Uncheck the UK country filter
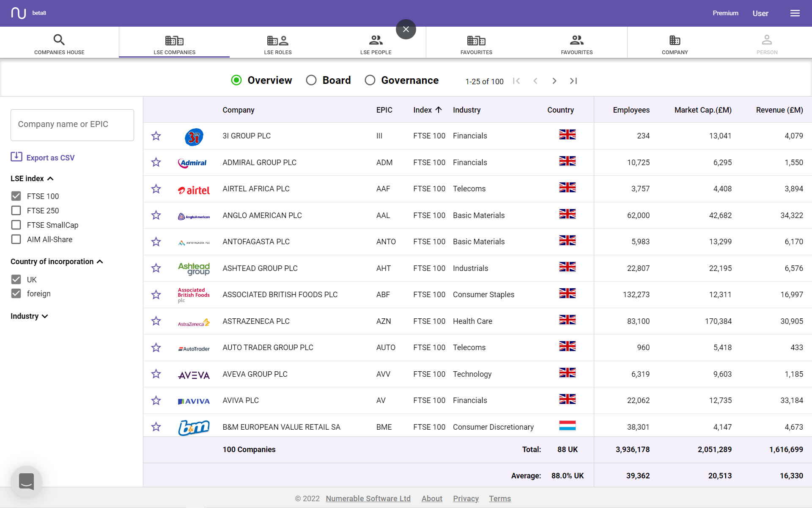Image resolution: width=812 pixels, height=508 pixels. point(16,279)
